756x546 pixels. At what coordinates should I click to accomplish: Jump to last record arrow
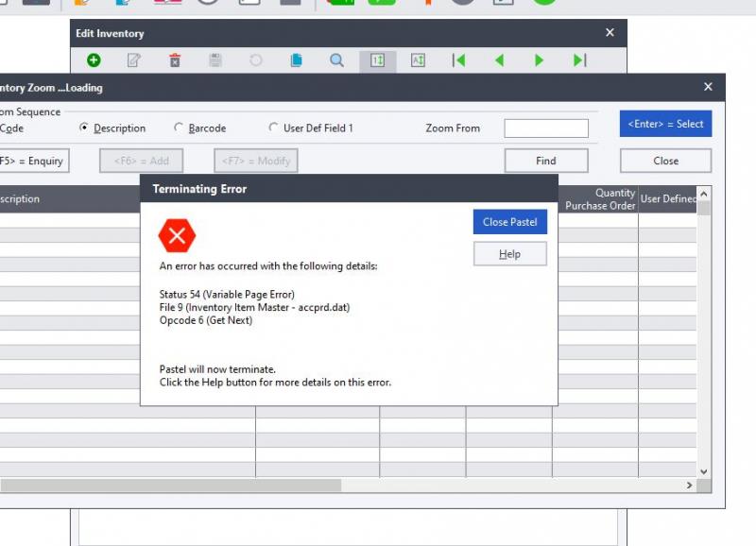point(579,60)
